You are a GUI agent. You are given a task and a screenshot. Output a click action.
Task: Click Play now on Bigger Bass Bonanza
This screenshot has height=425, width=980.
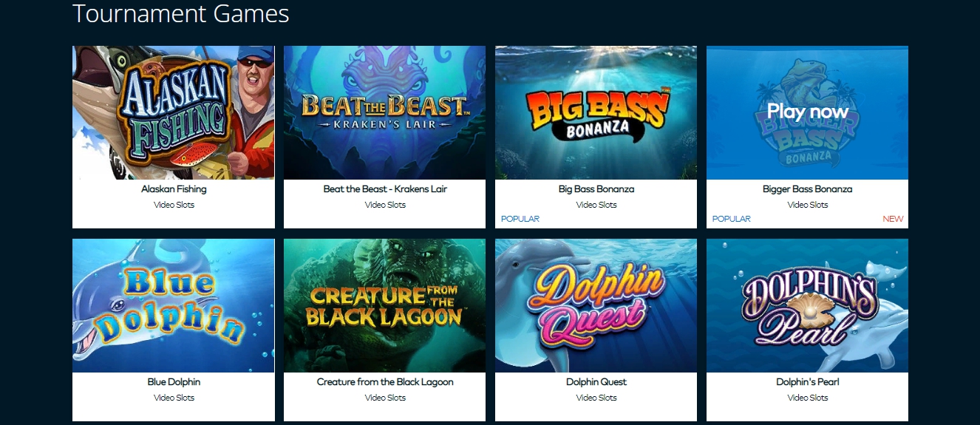click(808, 112)
